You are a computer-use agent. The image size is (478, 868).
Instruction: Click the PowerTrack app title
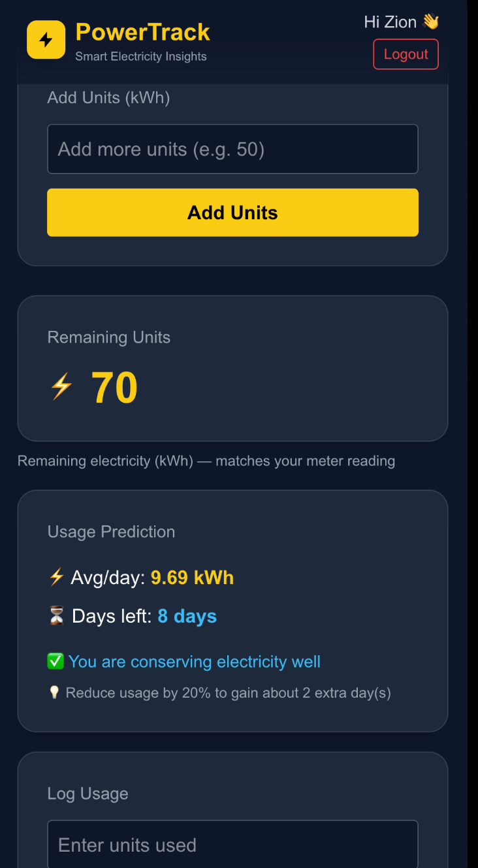(142, 32)
